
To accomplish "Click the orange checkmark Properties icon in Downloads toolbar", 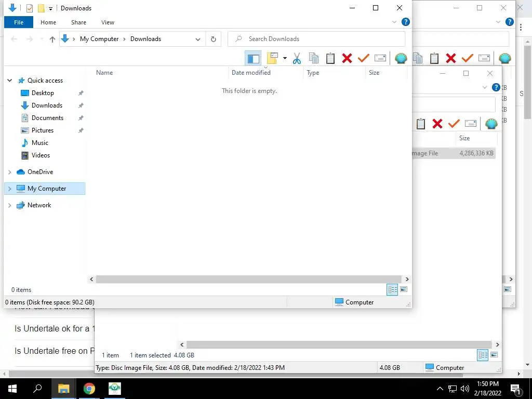I will (x=363, y=58).
